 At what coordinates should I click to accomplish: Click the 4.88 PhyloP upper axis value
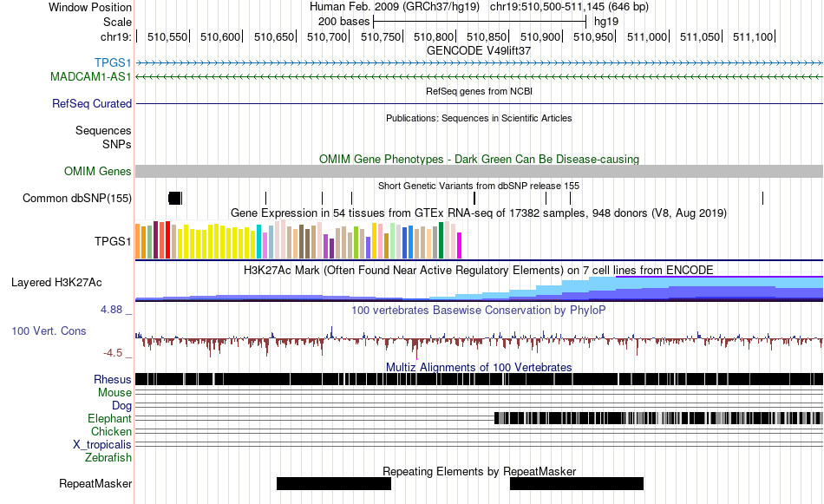coord(111,310)
